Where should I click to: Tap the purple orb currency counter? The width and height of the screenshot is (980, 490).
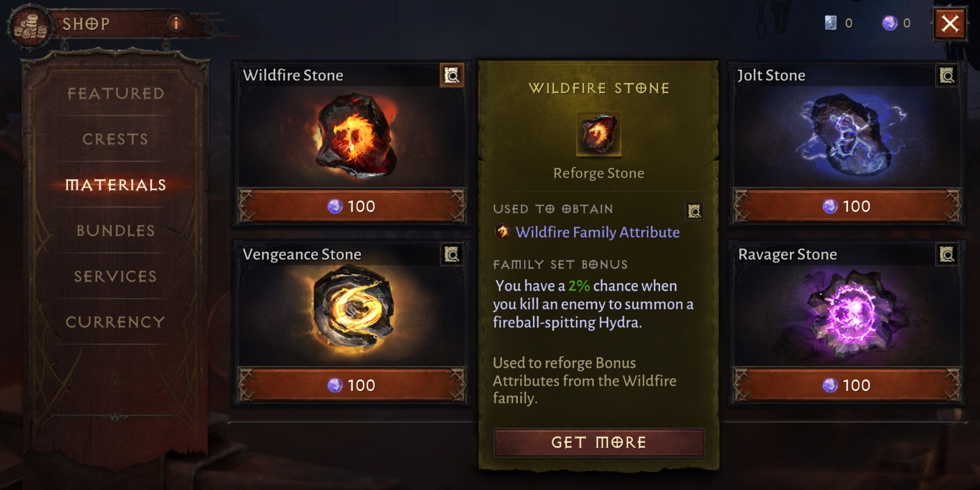(897, 23)
